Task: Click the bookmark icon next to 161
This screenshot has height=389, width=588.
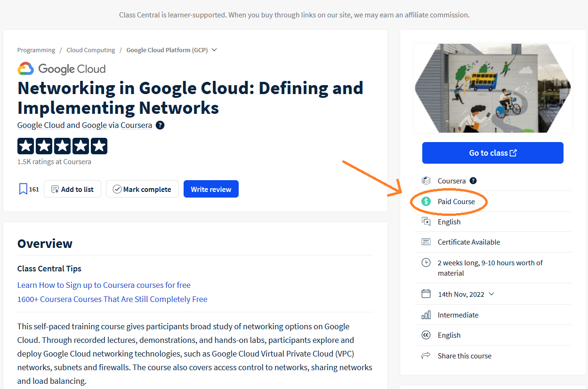Action: pos(23,189)
